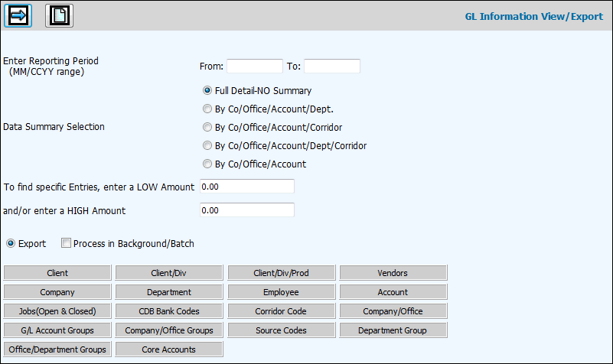Enable Process in Background/Batch checkbox
Image resolution: width=613 pixels, height=364 pixels.
click(x=67, y=244)
